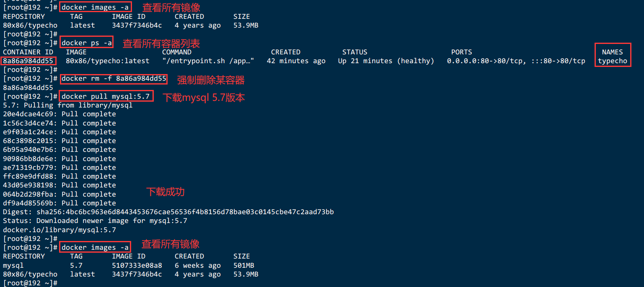
Task: Click the boxed 'docker rm -f 8a86a984dd55' command
Action: 114,79
